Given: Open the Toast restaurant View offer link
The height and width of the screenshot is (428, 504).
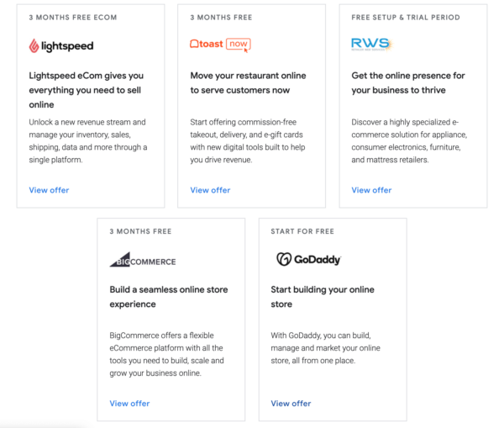Looking at the screenshot, I should 210,190.
